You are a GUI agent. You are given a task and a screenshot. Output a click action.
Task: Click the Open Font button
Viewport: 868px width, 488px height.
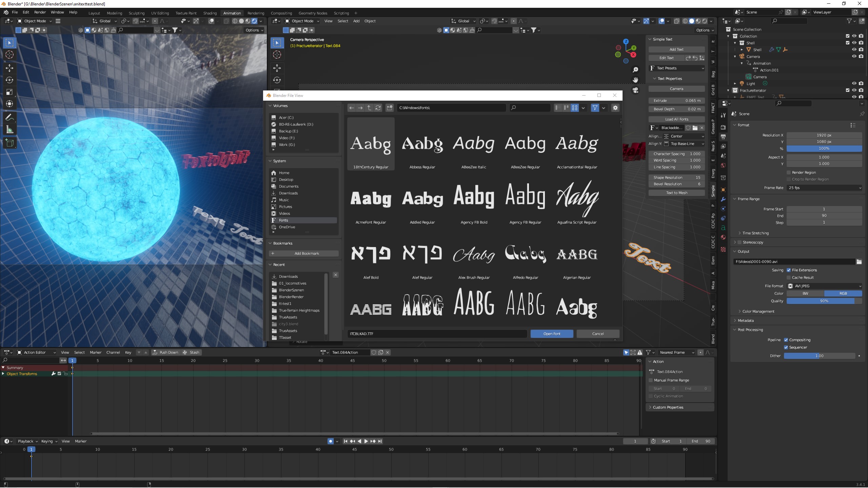[552, 334]
